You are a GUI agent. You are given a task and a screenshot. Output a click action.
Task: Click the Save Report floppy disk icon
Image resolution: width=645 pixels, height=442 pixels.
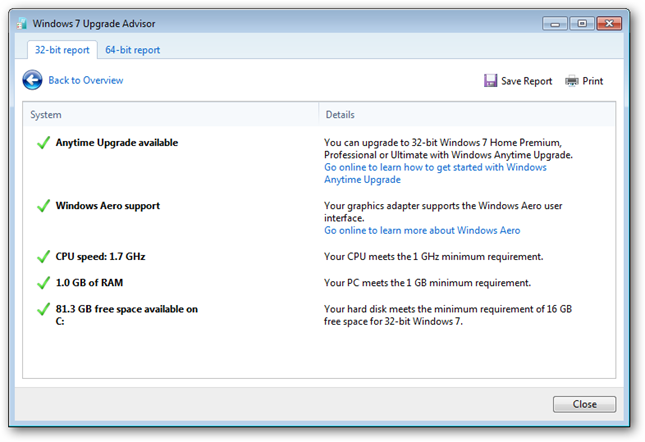[491, 81]
